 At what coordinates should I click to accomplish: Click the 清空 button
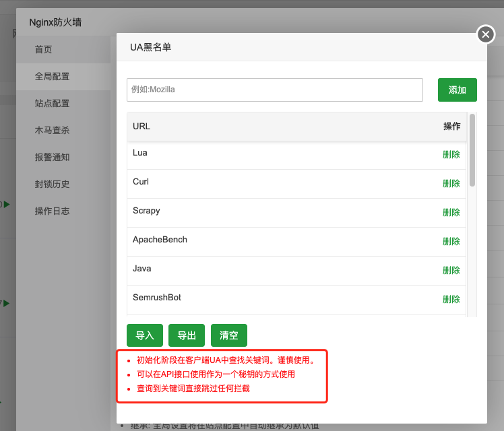229,335
